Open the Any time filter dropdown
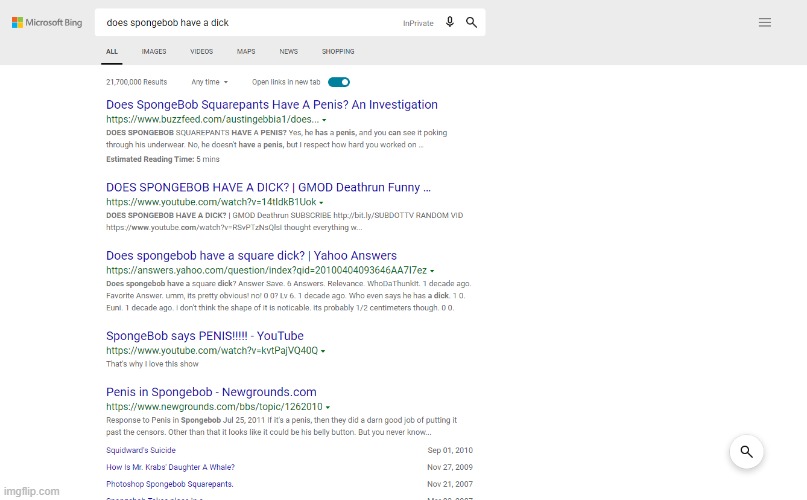 tap(209, 82)
